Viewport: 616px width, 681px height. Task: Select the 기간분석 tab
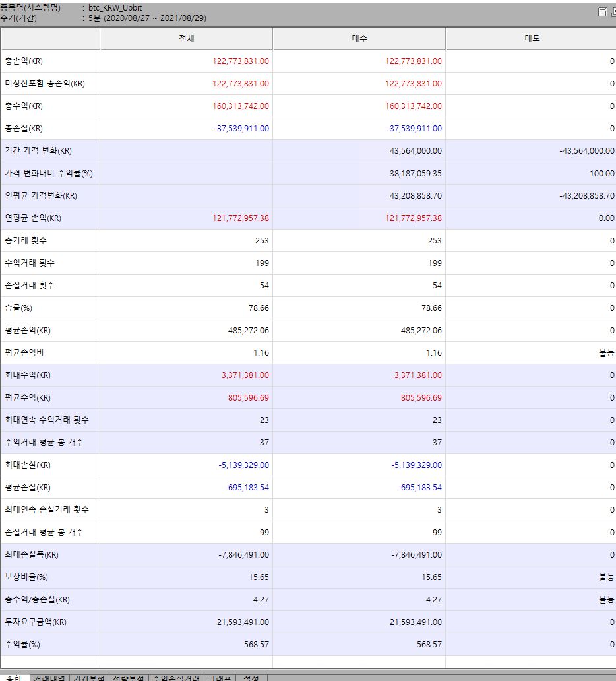(88, 678)
